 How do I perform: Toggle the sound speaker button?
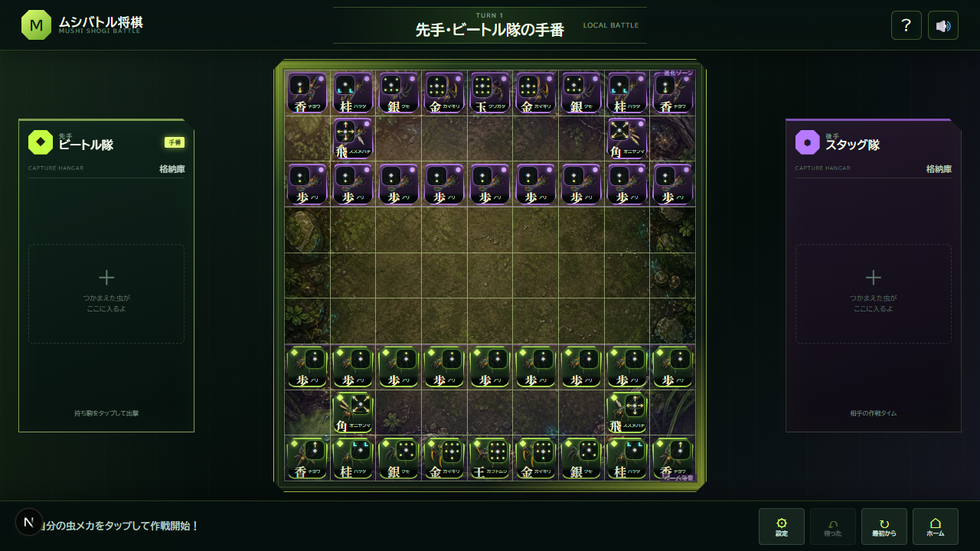(943, 25)
